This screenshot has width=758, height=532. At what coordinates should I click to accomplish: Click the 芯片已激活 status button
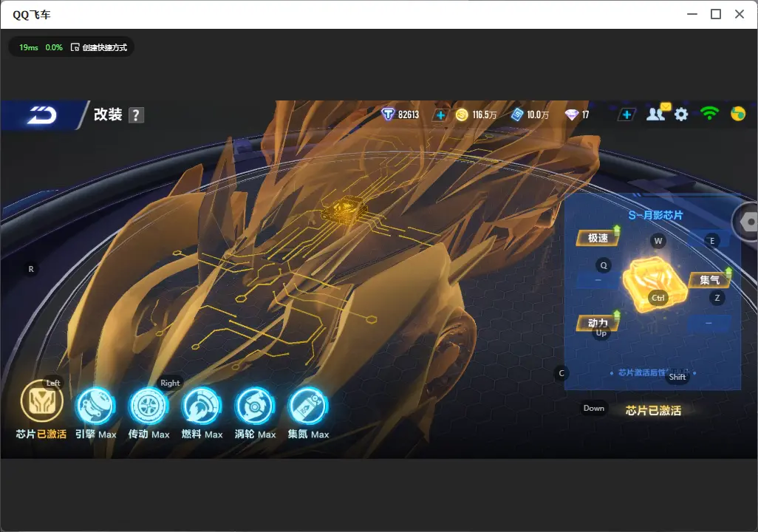tap(653, 411)
